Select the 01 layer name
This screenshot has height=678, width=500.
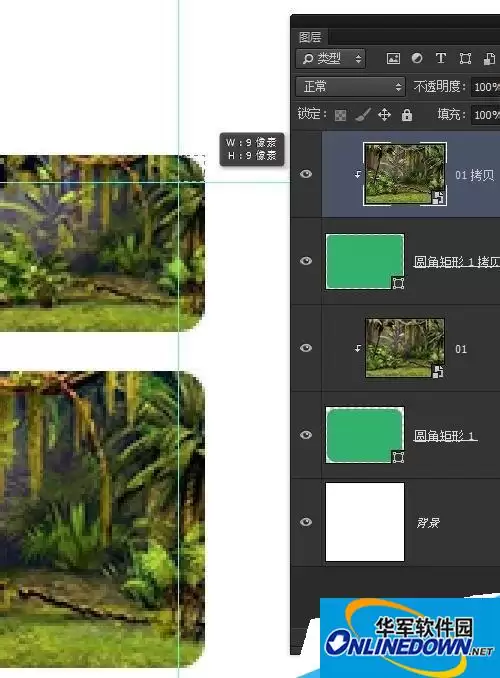click(461, 349)
